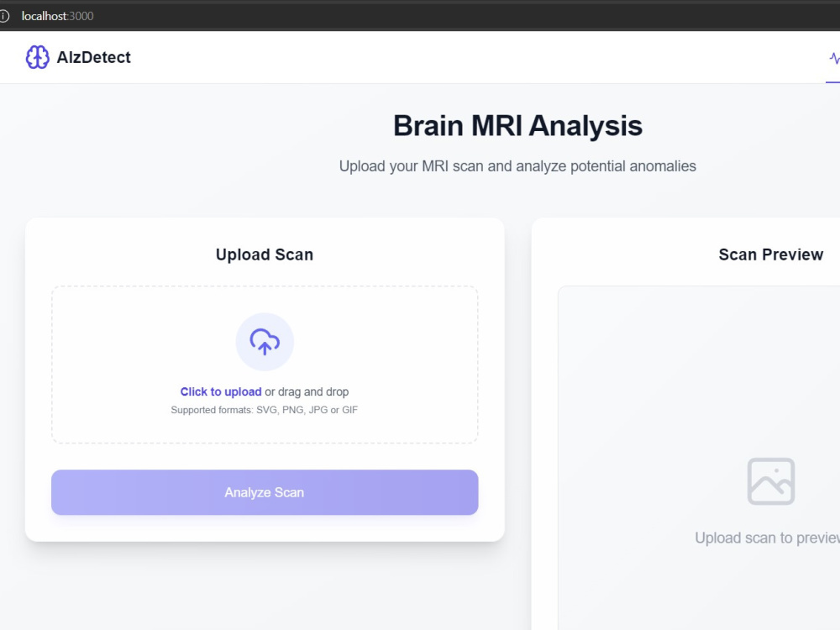Click the 'Upload scan to preview' placeholder text
The width and height of the screenshot is (840, 630).
tap(767, 538)
